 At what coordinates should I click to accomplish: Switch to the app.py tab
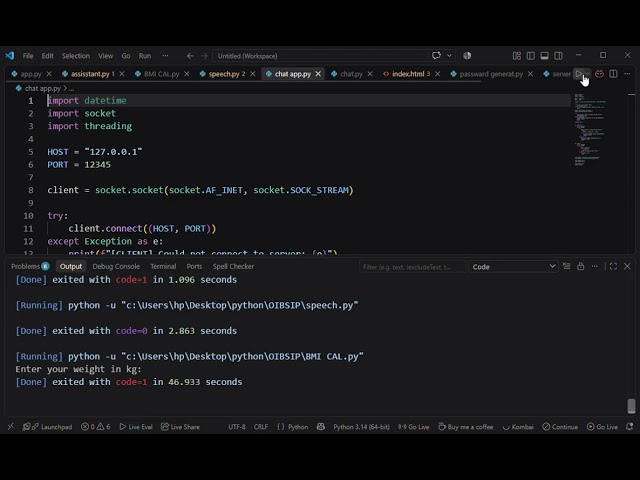31,74
